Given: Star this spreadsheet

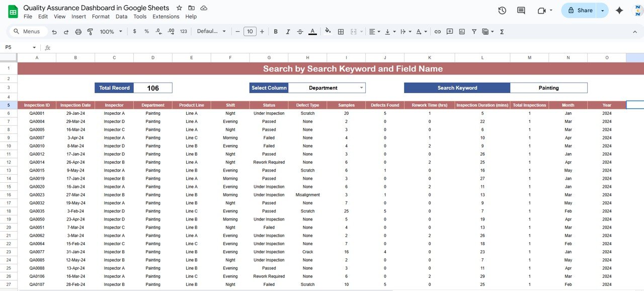Looking at the screenshot, I should click(180, 8).
